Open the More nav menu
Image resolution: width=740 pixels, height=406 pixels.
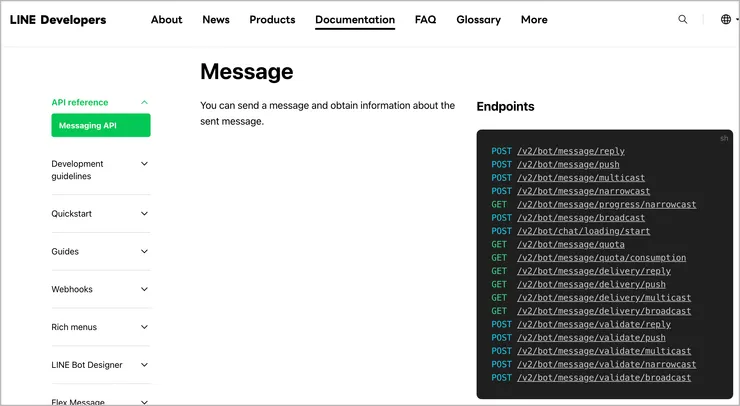tap(534, 20)
